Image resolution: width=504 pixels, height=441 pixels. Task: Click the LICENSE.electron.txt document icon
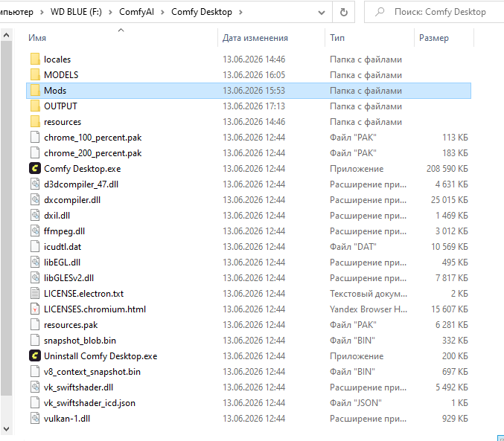(35, 293)
